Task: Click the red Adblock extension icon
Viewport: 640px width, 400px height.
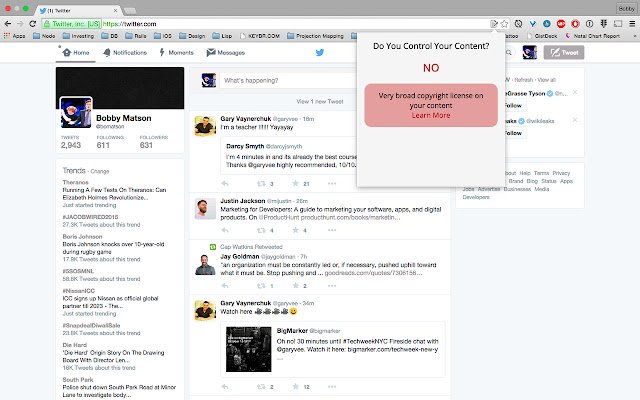Action: pos(561,24)
